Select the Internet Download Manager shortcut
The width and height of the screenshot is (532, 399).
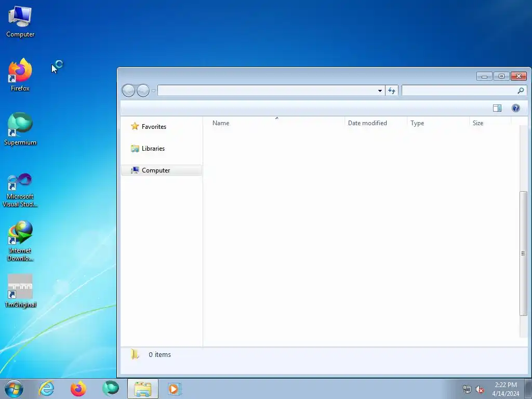pos(20,241)
